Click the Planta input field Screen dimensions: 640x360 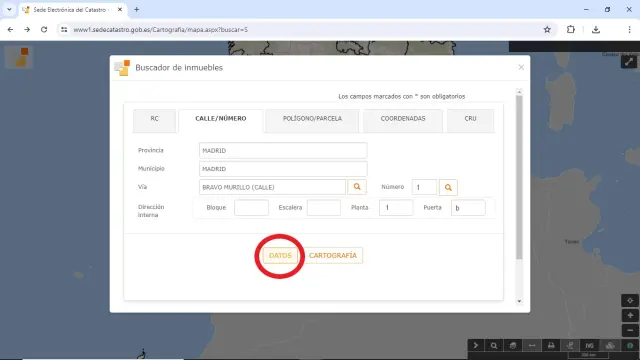click(x=396, y=208)
